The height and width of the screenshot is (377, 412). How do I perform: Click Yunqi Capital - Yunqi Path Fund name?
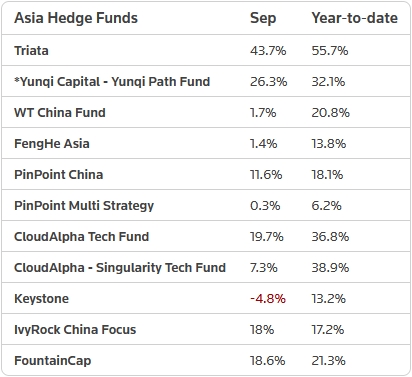[112, 82]
